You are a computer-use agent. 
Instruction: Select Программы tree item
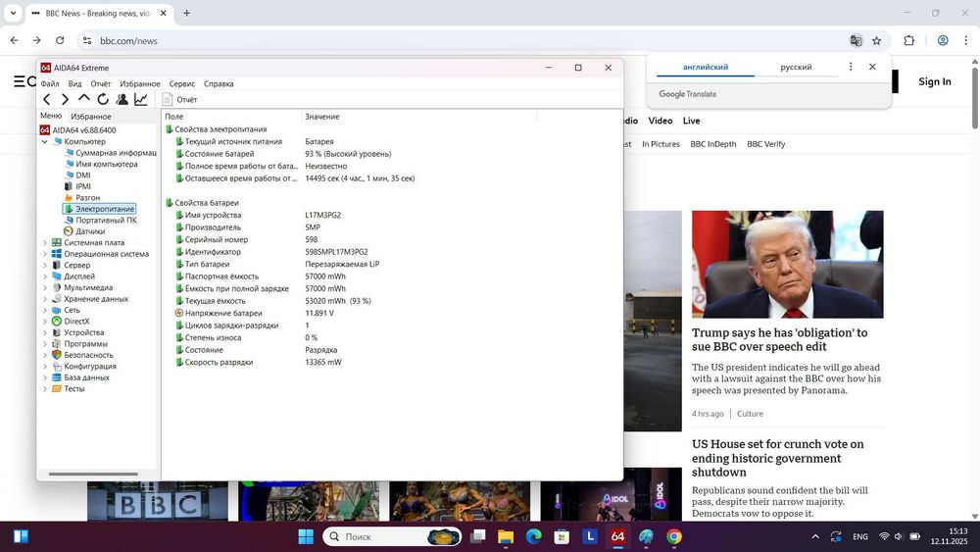(x=80, y=344)
